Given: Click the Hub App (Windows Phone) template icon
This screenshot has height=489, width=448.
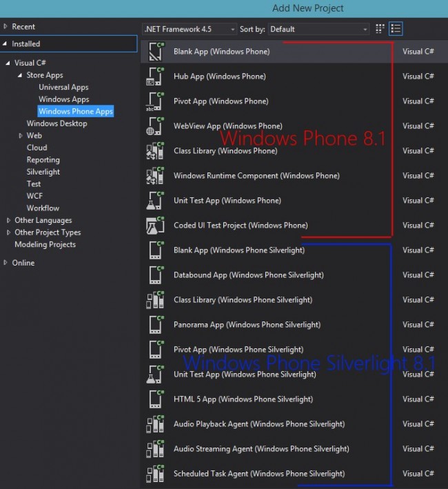Looking at the screenshot, I should (x=156, y=77).
